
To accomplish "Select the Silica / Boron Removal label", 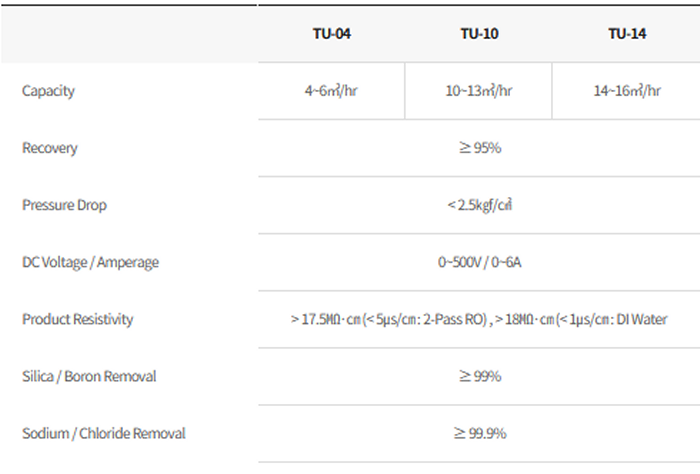I will click(x=89, y=376).
